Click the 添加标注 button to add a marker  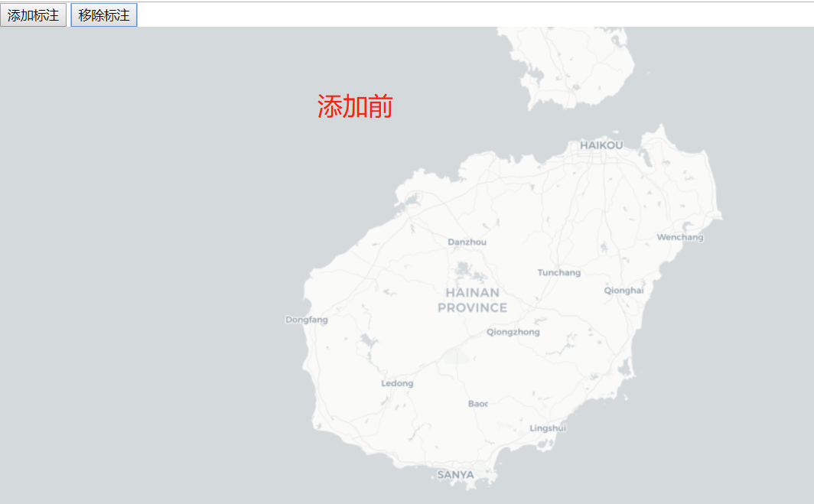33,14
